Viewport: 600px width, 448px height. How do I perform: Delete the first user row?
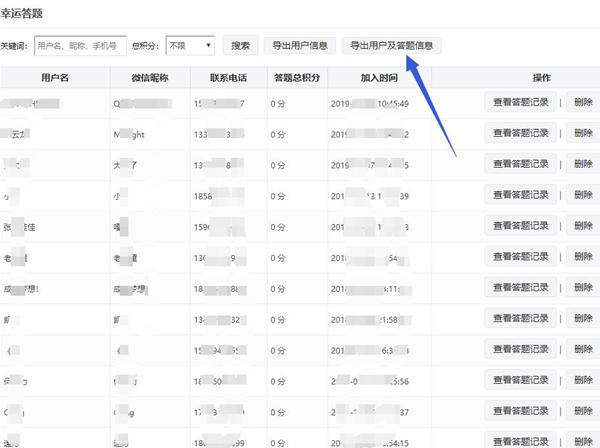582,102
